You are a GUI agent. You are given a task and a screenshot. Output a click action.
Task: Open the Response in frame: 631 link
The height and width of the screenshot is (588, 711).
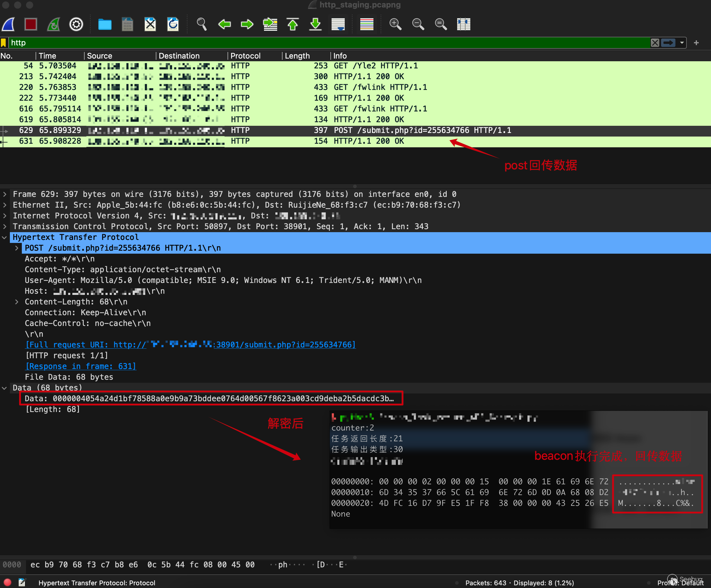click(81, 366)
